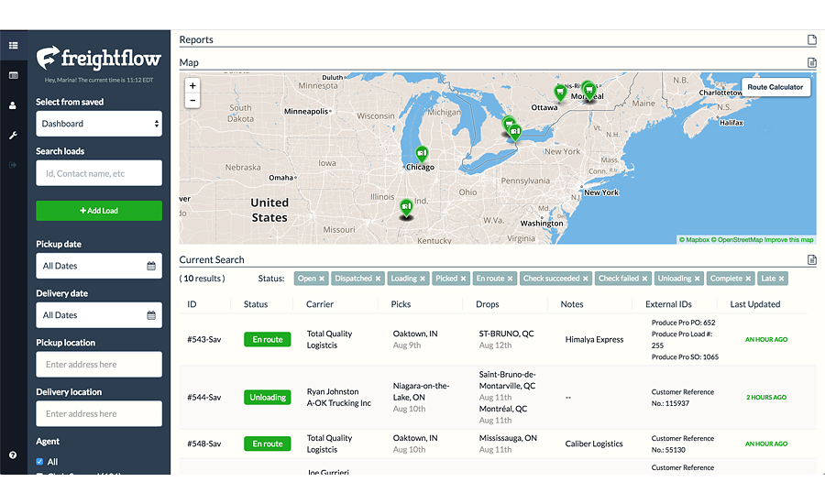Click the Ottawa truck map marker

[x=559, y=91]
